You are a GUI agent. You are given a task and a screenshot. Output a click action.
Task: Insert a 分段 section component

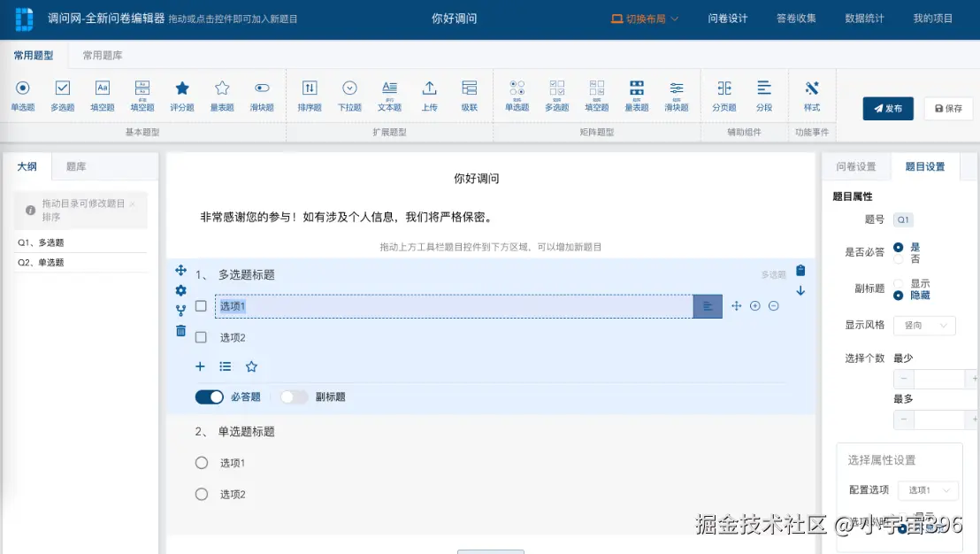(764, 96)
